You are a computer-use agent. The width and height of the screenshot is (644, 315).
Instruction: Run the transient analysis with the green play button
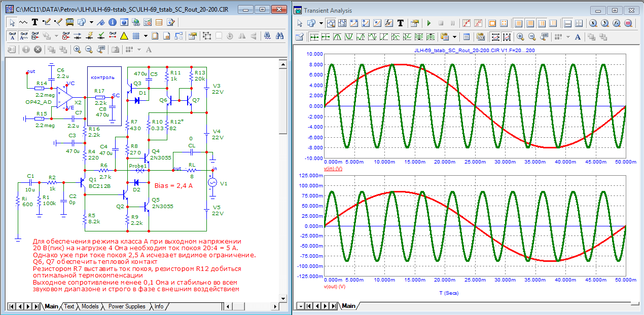(x=428, y=23)
